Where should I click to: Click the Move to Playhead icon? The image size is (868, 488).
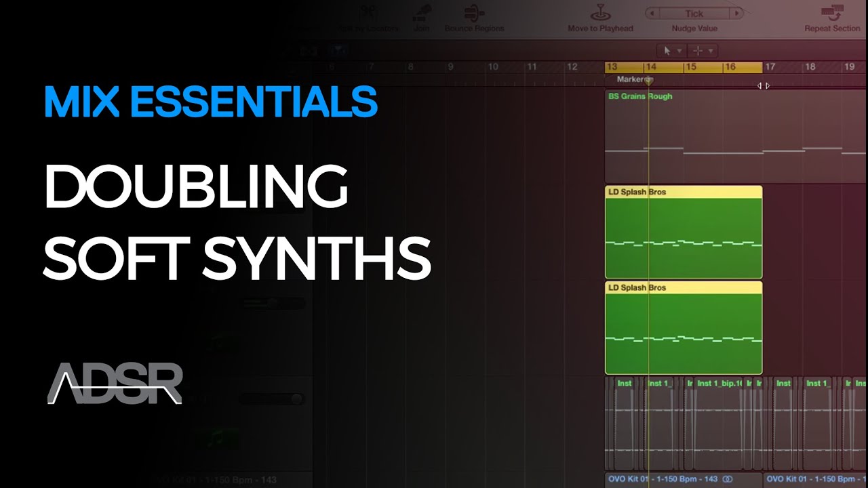click(x=600, y=12)
